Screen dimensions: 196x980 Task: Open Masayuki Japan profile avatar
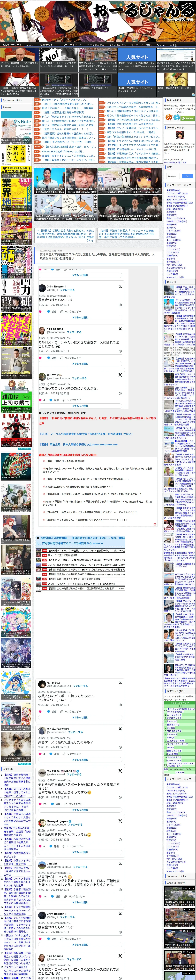[42, 823]
